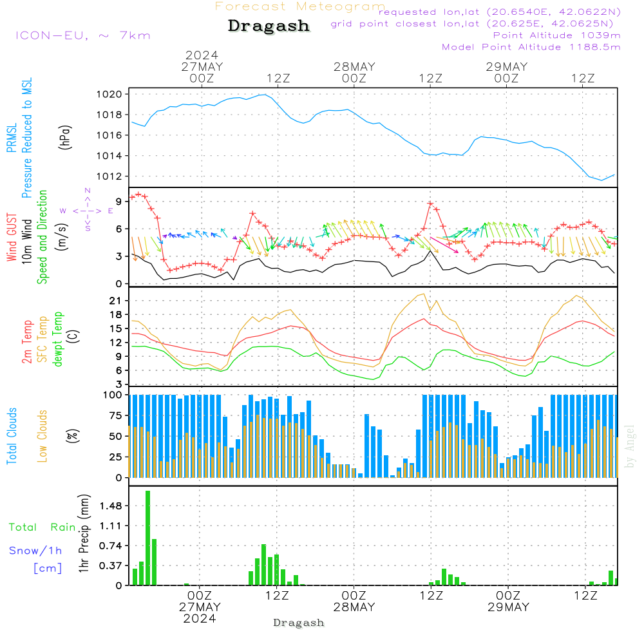
Task: Click the Forecast Meteogram heading
Action: coord(300,6)
